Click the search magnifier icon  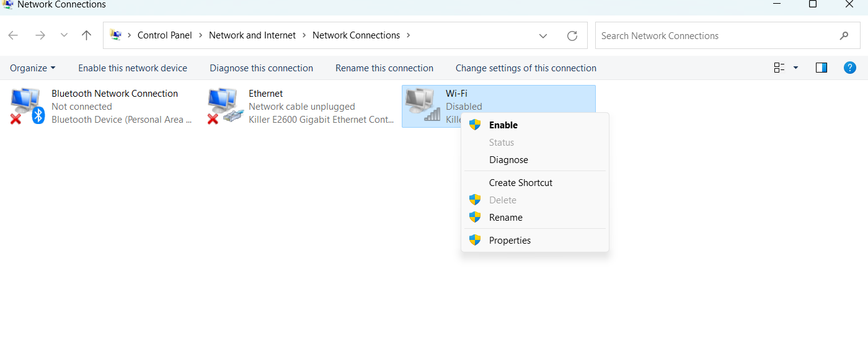tap(844, 36)
